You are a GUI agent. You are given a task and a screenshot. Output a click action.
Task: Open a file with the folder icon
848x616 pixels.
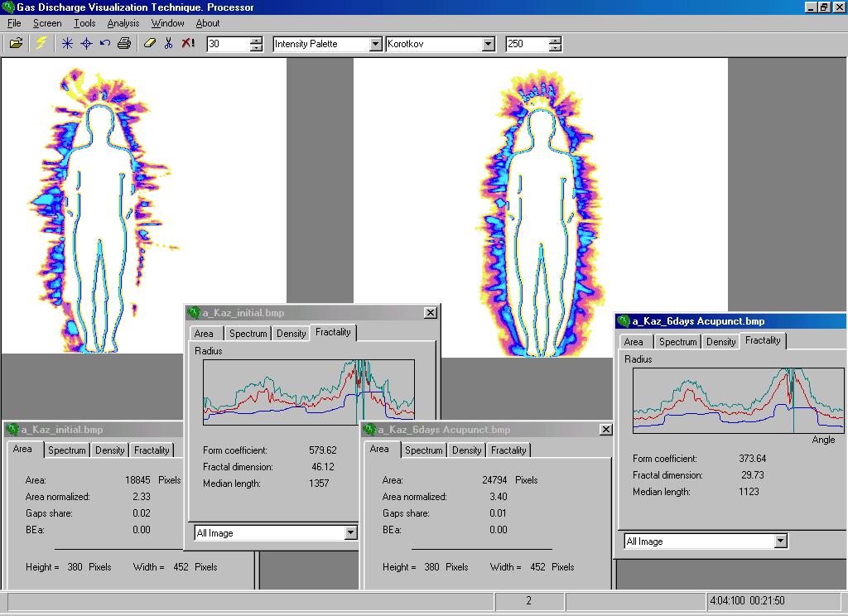[17, 44]
